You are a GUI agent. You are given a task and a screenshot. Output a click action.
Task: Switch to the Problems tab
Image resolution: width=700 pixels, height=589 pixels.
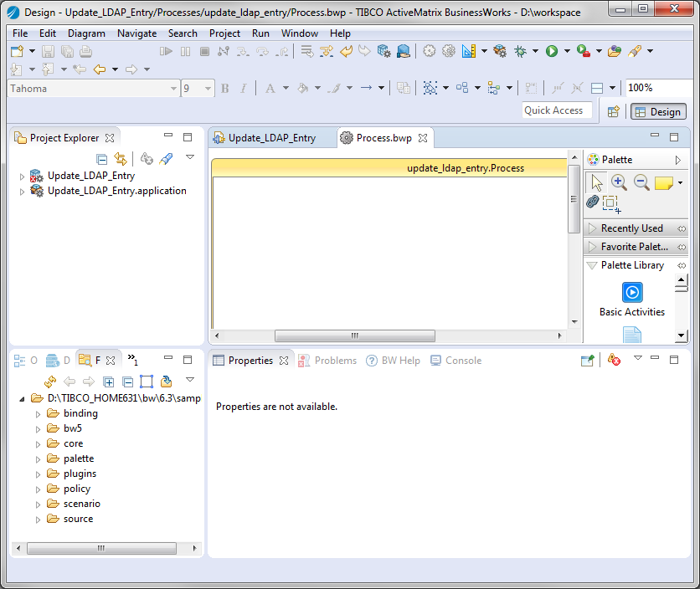[x=327, y=361]
